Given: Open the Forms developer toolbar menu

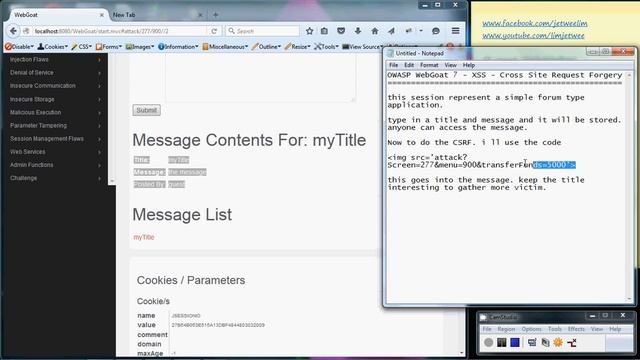Looking at the screenshot, I should (x=109, y=47).
